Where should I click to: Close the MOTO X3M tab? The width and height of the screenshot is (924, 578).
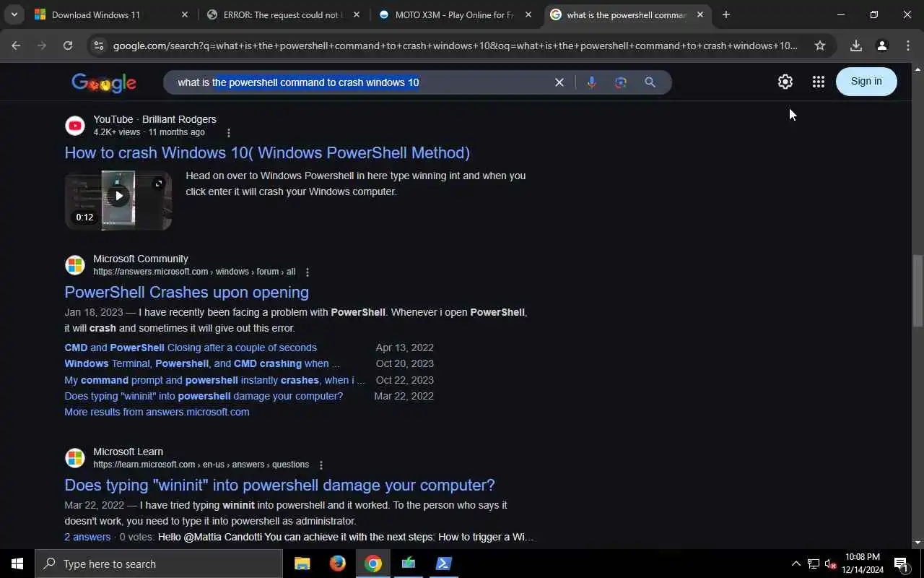[x=528, y=14]
